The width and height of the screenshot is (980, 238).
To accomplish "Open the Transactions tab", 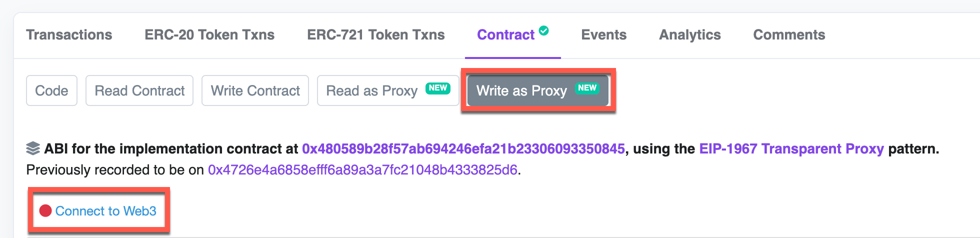I will (x=69, y=34).
